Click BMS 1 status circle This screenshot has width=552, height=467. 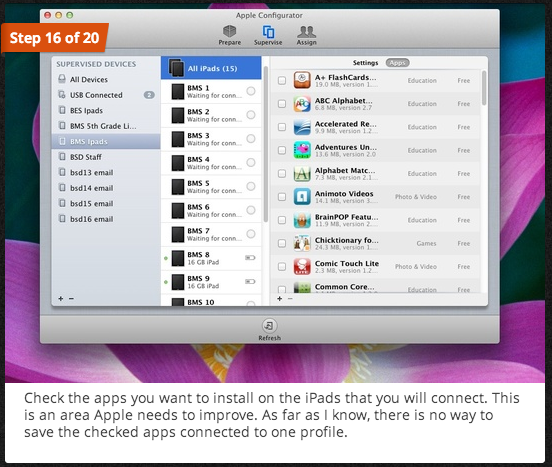tap(251, 91)
